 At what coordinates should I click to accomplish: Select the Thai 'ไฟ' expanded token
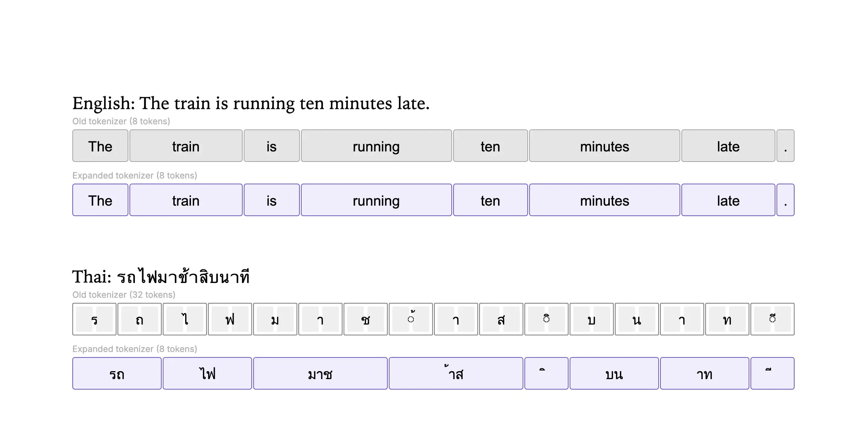click(207, 373)
